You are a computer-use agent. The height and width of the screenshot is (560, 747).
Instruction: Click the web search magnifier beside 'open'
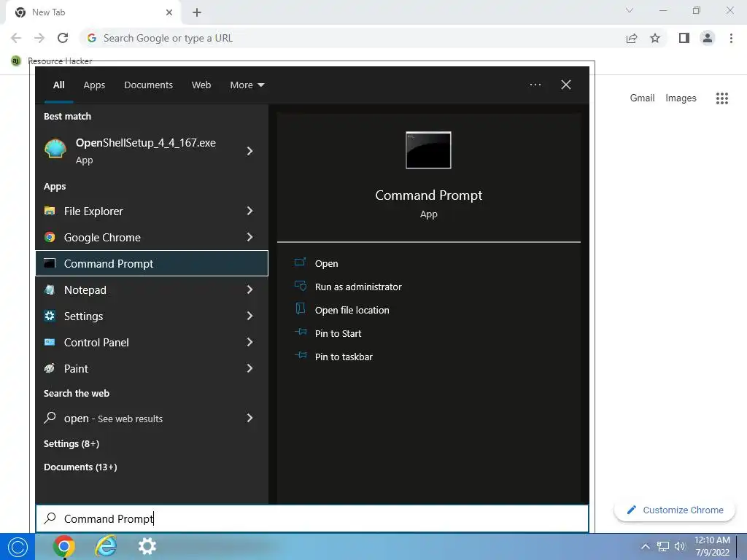coord(50,418)
